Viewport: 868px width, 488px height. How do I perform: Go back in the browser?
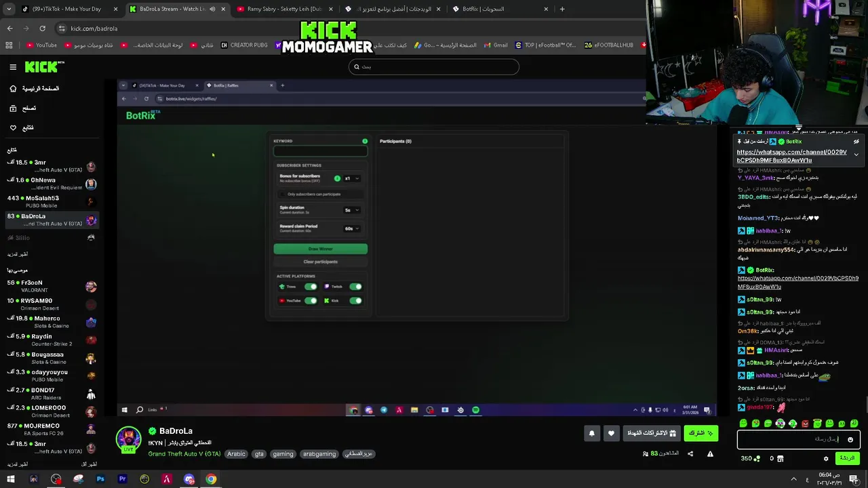[x=10, y=28]
